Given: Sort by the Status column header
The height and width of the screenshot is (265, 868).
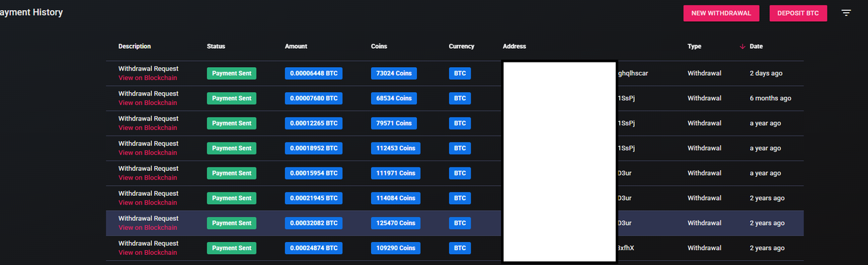Looking at the screenshot, I should click(216, 46).
